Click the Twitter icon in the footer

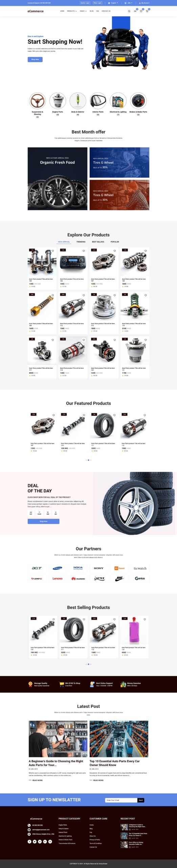[x=35, y=842]
